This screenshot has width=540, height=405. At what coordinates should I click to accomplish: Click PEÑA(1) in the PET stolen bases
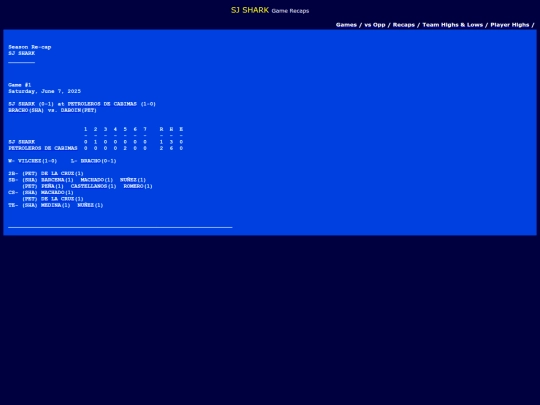click(52, 186)
